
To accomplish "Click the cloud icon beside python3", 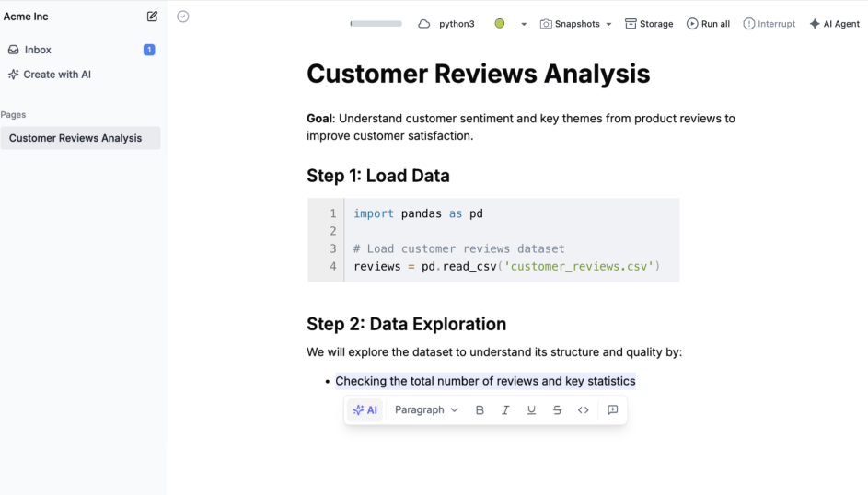I will click(x=424, y=24).
